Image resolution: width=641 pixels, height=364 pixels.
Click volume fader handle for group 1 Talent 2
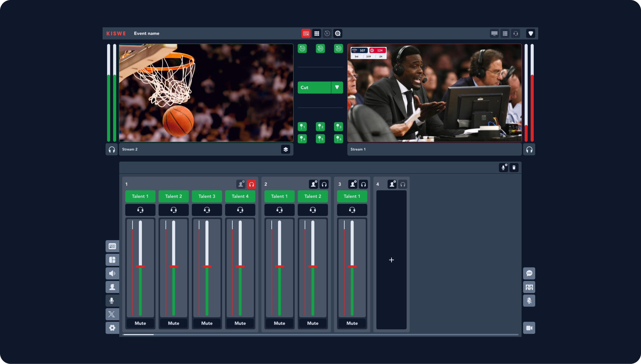pos(174,266)
